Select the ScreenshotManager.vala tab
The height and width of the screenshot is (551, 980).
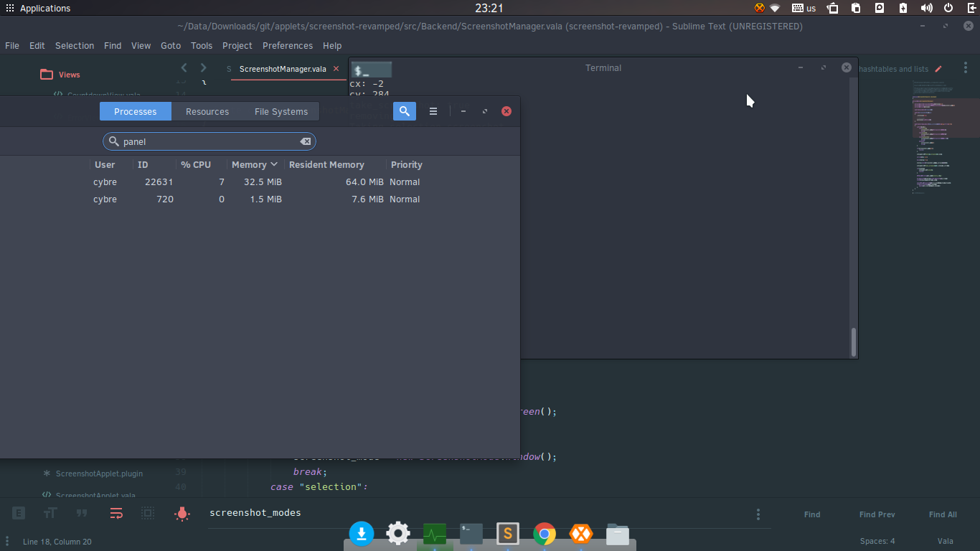[x=283, y=69]
